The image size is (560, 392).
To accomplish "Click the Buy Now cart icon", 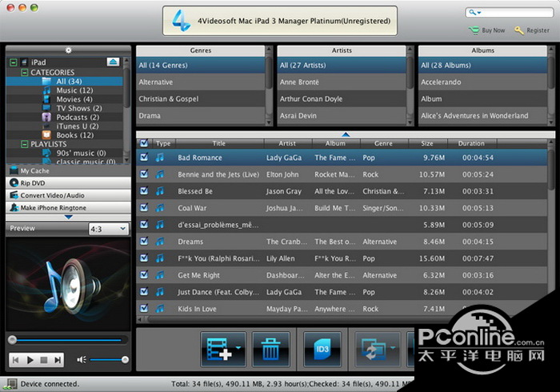I will (x=474, y=30).
